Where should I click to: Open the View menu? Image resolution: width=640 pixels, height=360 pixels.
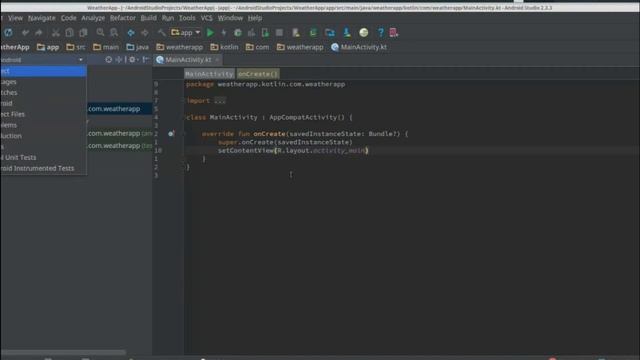tap(16, 18)
